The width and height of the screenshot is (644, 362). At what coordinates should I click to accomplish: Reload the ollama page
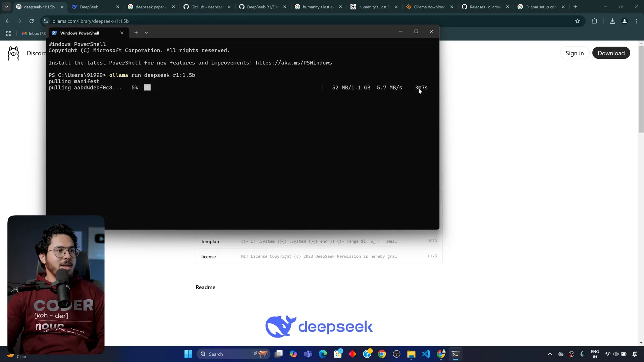32,21
